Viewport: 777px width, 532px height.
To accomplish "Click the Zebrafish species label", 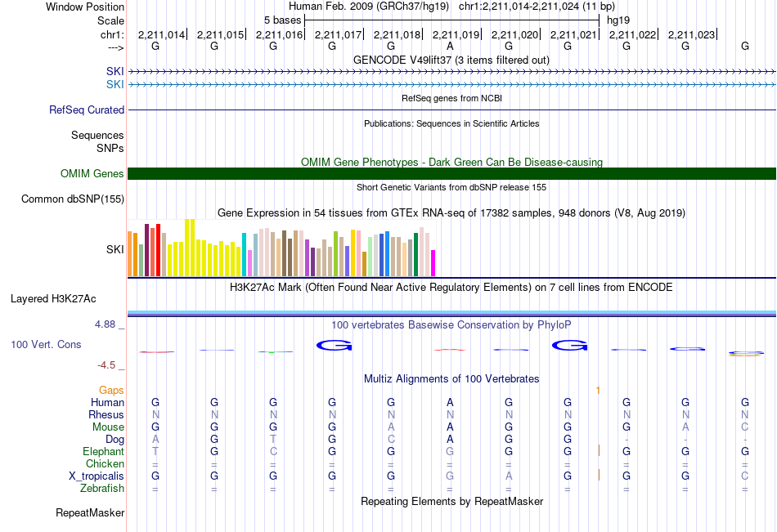I will pos(102,489).
